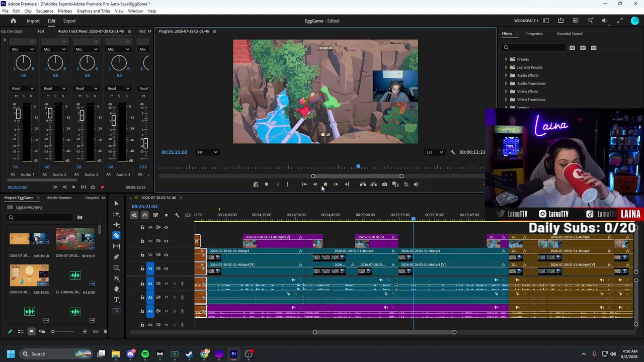The width and height of the screenshot is (644, 362).
Task: Show hidden Project panel tabs overflow
Action: pyautogui.click(x=103, y=198)
